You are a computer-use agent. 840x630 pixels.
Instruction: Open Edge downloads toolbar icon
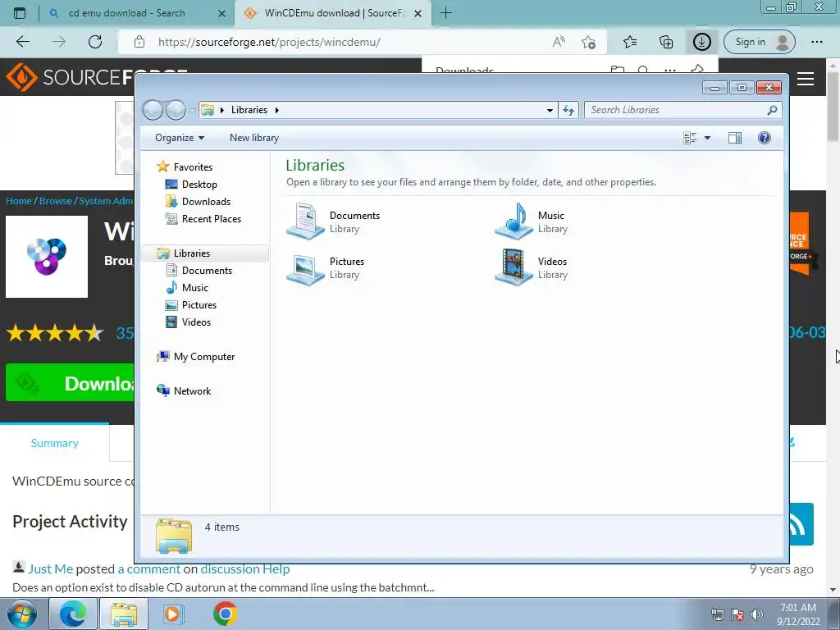[702, 42]
